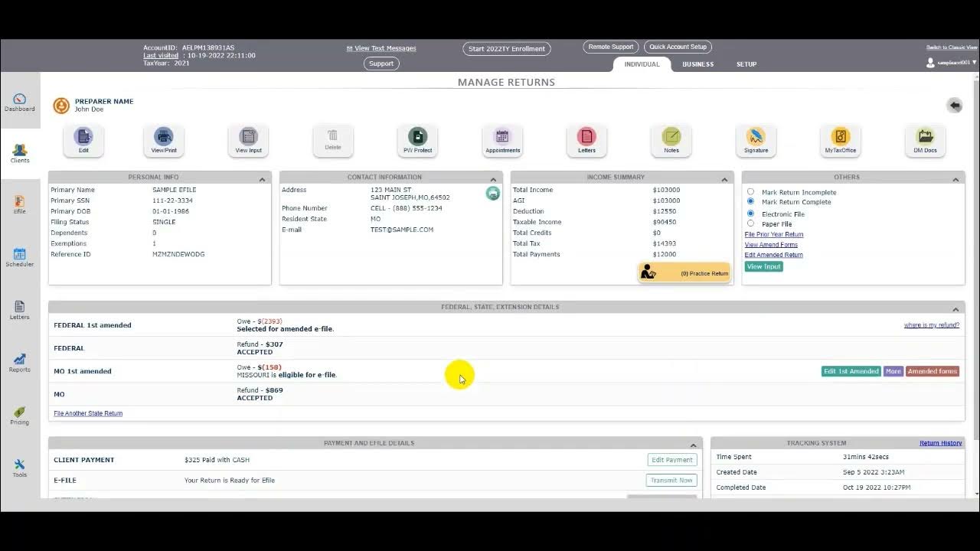Collapse Payment and Efile Details panel

pos(693,445)
